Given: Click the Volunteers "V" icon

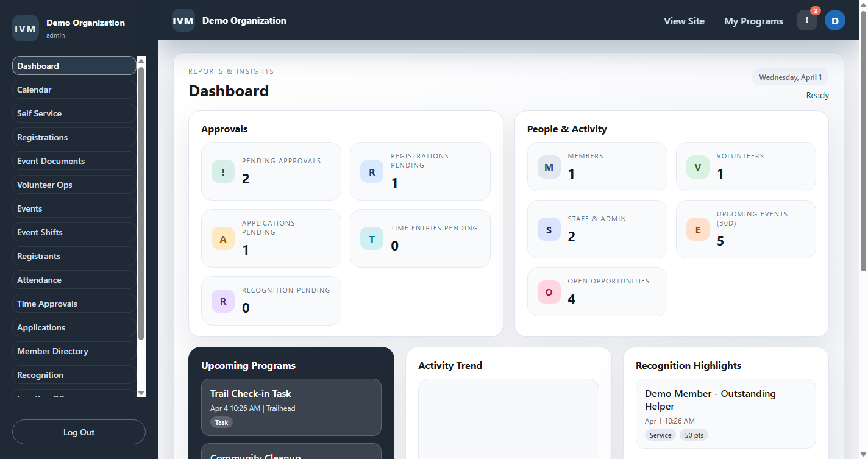Looking at the screenshot, I should [697, 166].
